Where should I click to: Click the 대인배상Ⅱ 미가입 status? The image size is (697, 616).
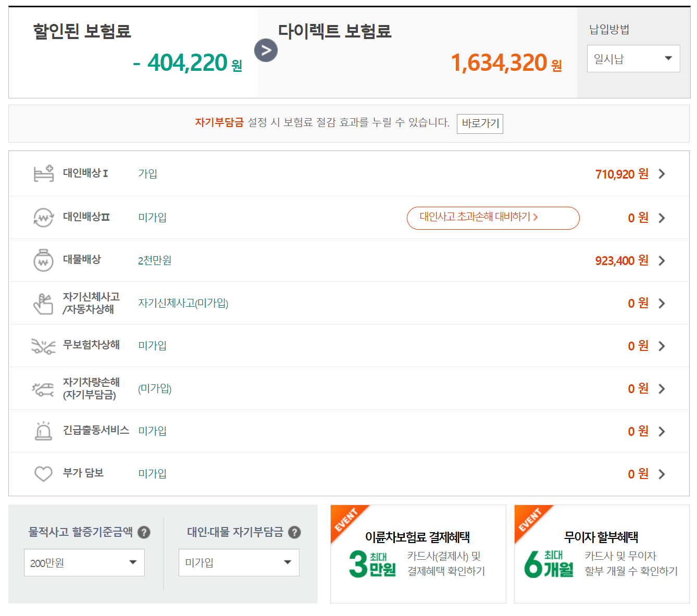tap(153, 218)
